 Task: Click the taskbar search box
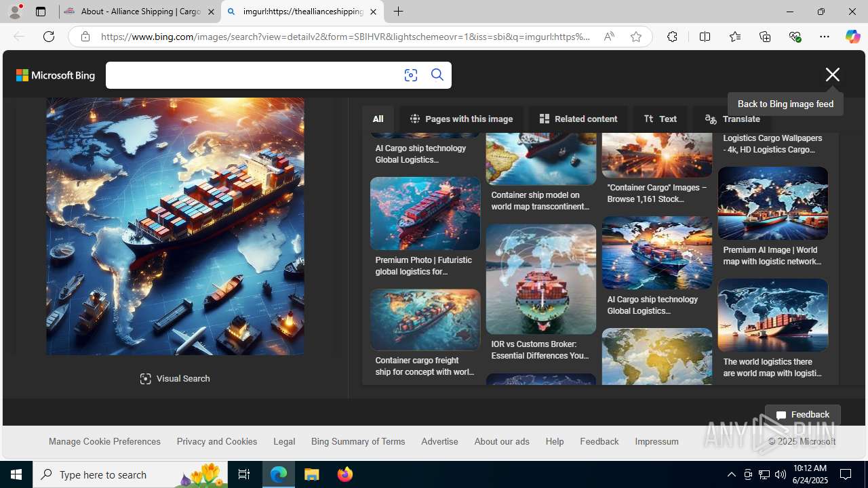[130, 474]
